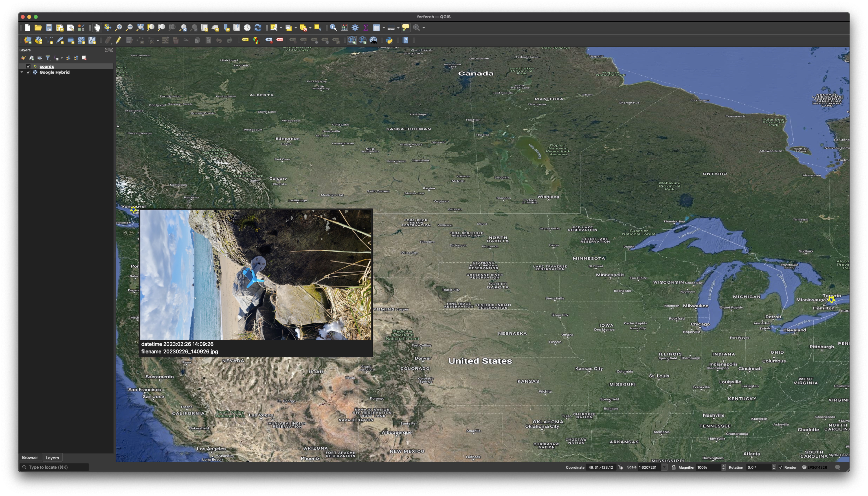Open the Field Calculator abacus icon
The width and height of the screenshot is (868, 496).
click(344, 28)
